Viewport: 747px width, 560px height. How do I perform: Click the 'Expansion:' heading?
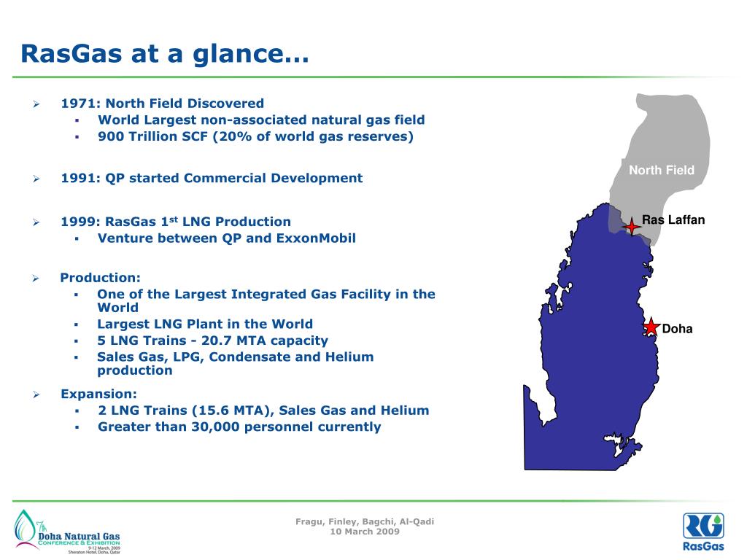tap(98, 394)
